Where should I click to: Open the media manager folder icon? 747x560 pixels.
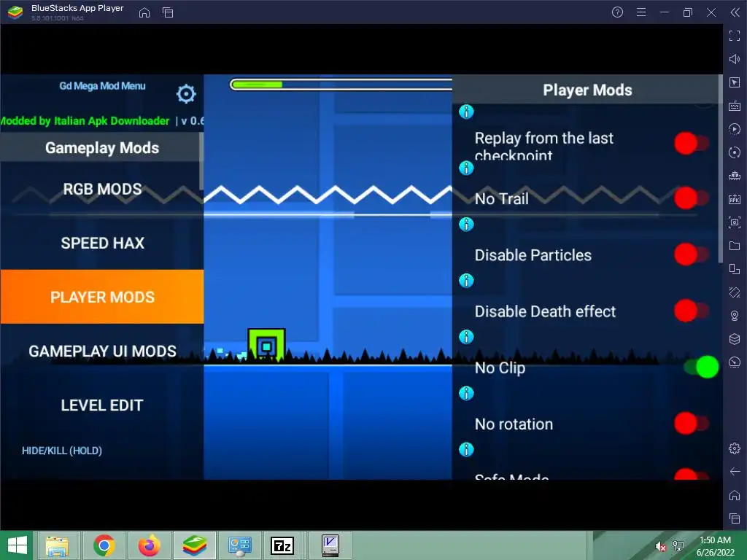pyautogui.click(x=735, y=246)
